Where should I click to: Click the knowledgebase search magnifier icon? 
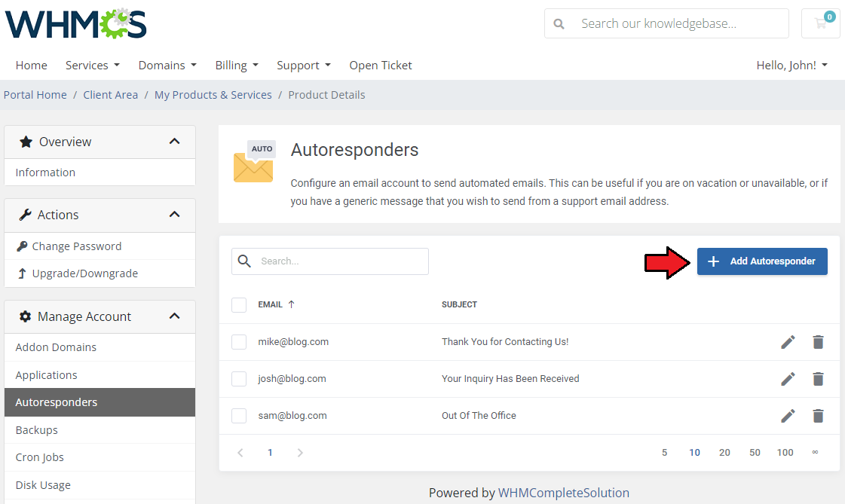click(559, 23)
